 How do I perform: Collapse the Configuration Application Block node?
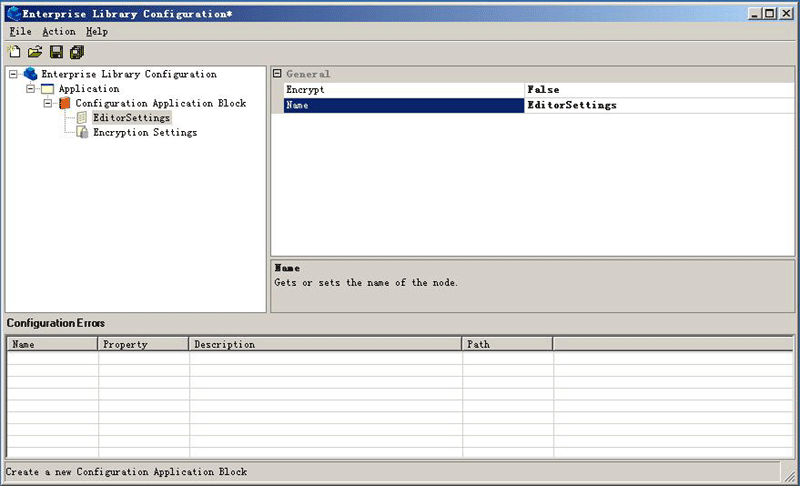48,103
